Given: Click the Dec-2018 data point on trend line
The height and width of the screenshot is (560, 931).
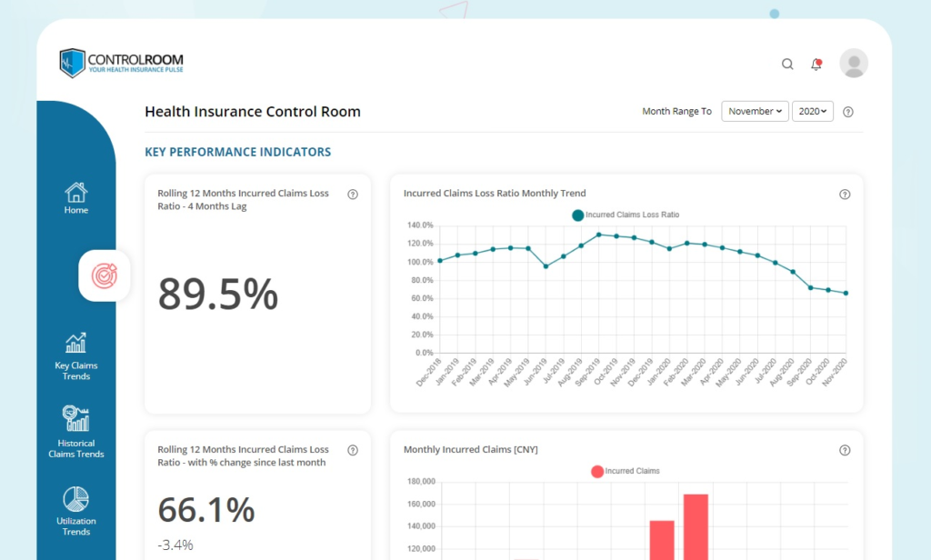Looking at the screenshot, I should coord(440,261).
